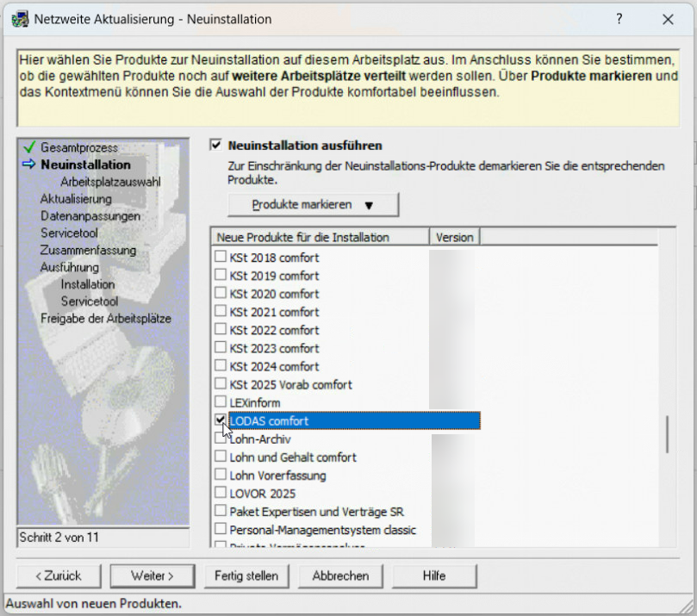
Task: Uncheck Neuinstallation ausführen checkbox
Action: point(216,146)
